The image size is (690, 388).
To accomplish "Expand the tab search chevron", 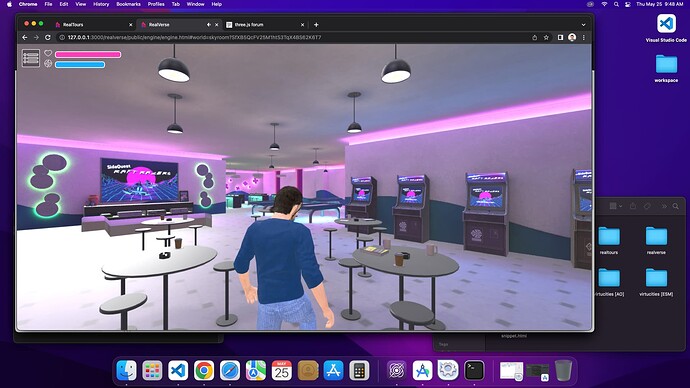I will click(x=584, y=25).
